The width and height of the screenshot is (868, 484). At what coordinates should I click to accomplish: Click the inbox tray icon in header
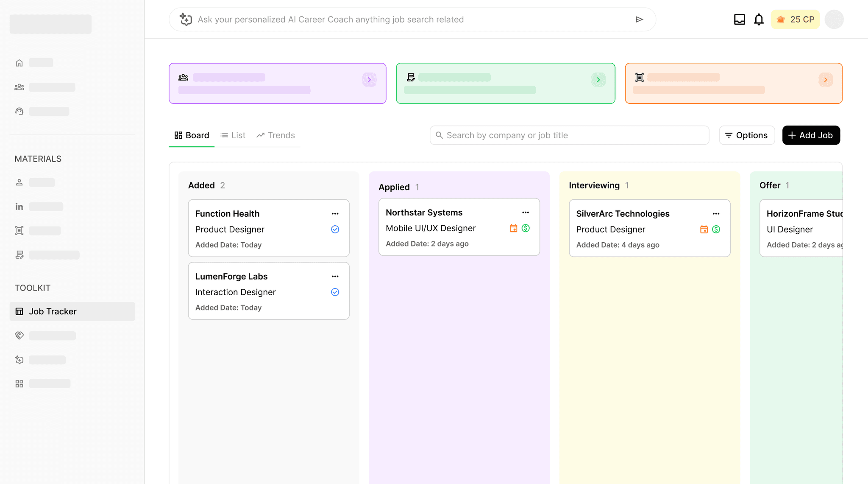739,20
